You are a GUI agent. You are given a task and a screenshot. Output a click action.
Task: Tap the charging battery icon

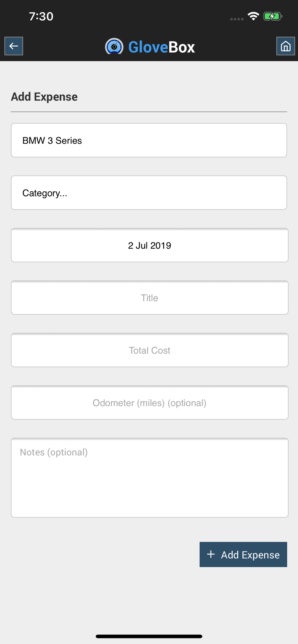coord(273,16)
